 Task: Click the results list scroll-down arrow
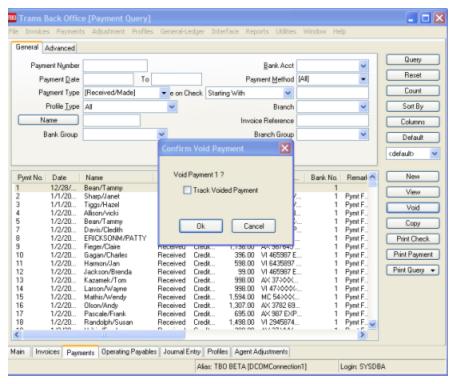click(373, 324)
